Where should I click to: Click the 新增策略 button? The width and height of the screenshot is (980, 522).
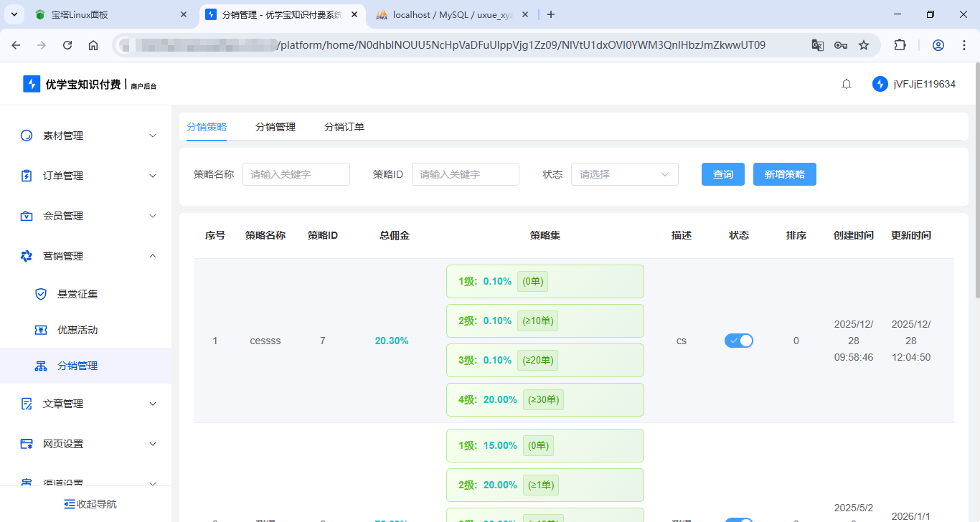784,174
